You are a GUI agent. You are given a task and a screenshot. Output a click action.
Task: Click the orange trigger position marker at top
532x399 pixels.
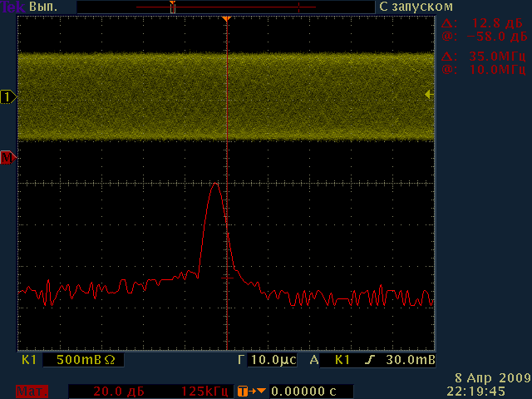[x=226, y=18]
